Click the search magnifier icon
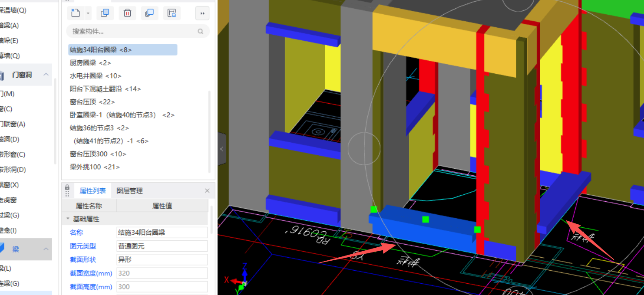This screenshot has width=644, height=295. (200, 31)
